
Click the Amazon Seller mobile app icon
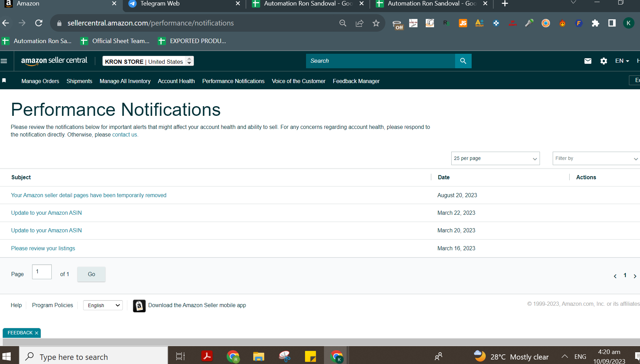tap(139, 306)
